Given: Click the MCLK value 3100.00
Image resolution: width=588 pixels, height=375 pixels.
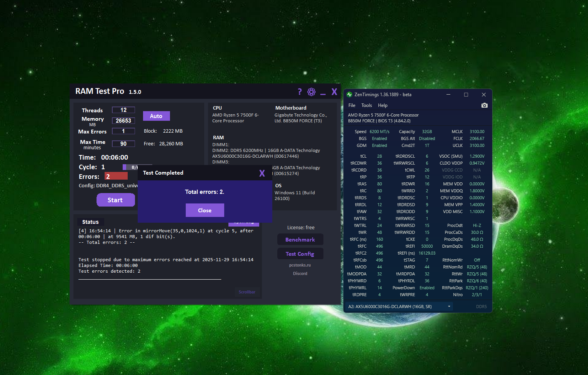Looking at the screenshot, I should click(x=477, y=132).
